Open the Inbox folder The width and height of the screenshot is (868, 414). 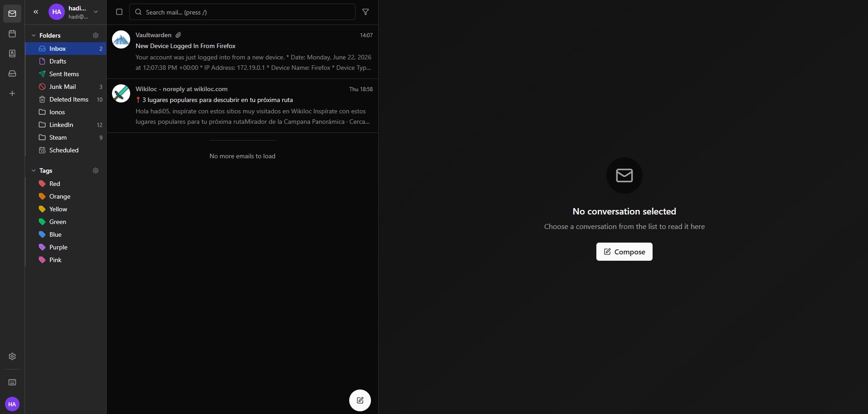(x=66, y=49)
